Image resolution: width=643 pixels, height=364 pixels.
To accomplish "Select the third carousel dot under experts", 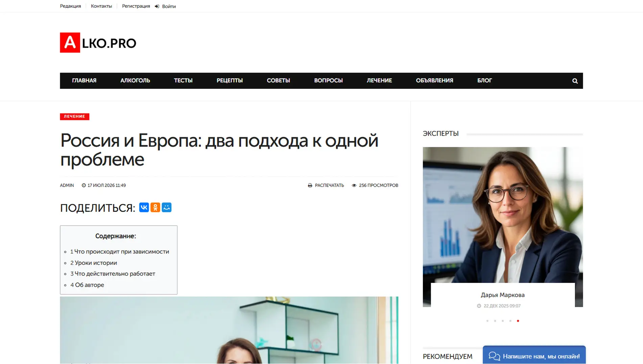I will [x=503, y=321].
